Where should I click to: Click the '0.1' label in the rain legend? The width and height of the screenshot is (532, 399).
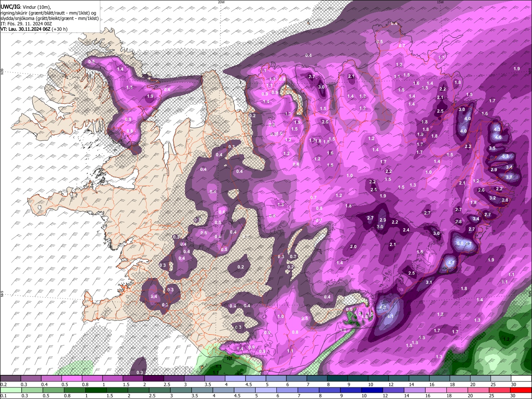point(3,396)
